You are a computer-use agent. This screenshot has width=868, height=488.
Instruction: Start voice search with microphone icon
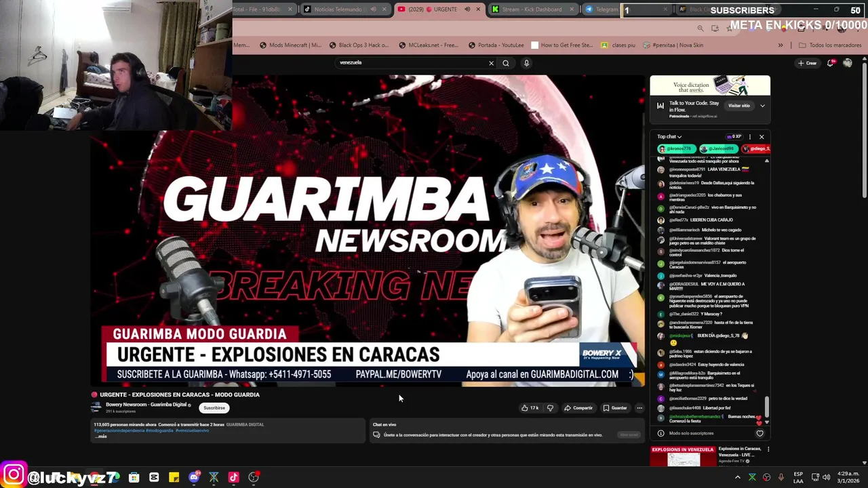[x=526, y=63]
